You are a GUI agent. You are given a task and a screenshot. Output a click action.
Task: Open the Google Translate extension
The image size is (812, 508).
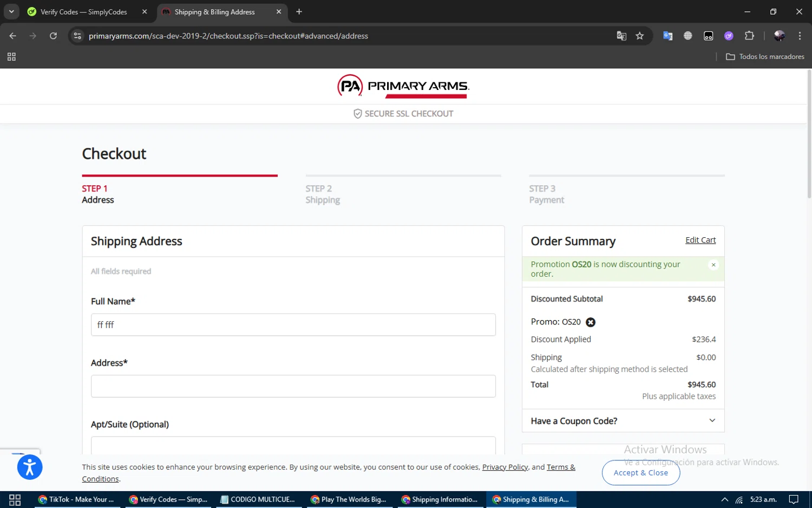click(667, 36)
